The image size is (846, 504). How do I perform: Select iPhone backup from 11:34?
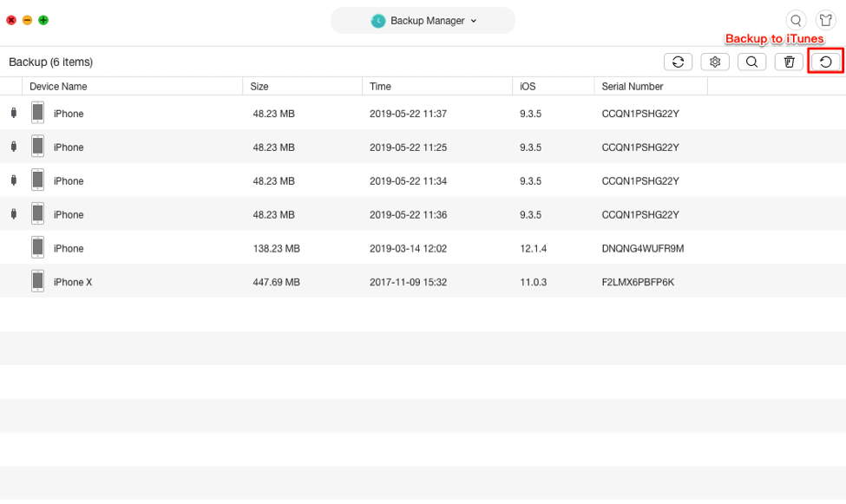pyautogui.click(x=423, y=180)
